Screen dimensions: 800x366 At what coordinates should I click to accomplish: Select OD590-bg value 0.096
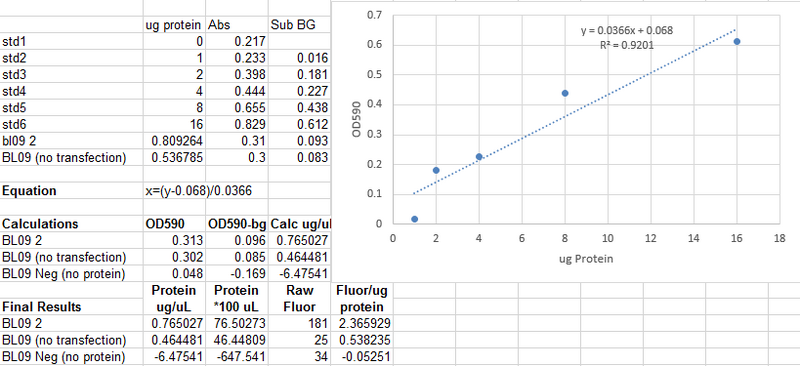(x=237, y=240)
